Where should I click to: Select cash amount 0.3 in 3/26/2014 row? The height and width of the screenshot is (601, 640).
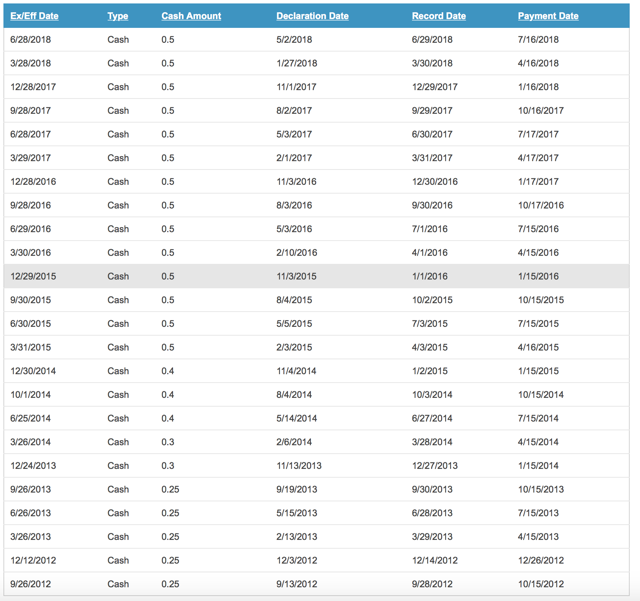pyautogui.click(x=168, y=442)
